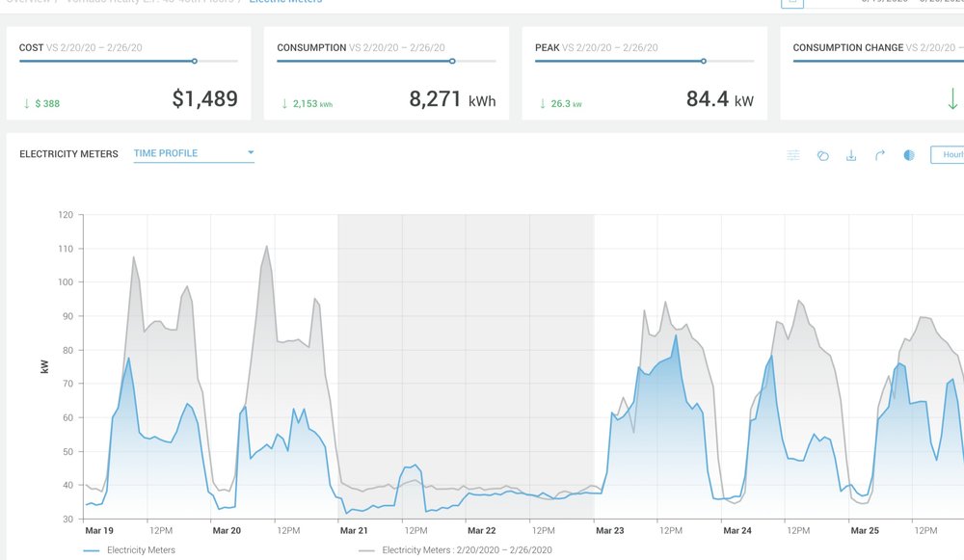Click the Consumption comparison slider handle
The width and height of the screenshot is (964, 560).
coord(452,61)
